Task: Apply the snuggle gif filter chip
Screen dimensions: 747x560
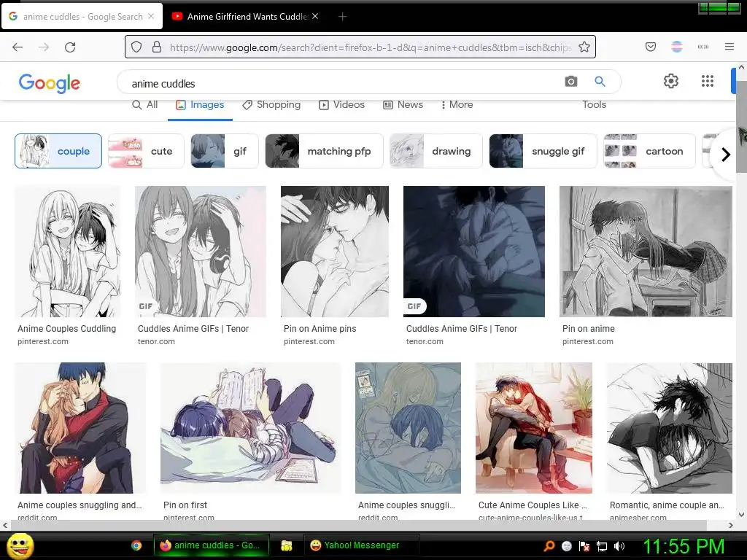Action: (543, 151)
